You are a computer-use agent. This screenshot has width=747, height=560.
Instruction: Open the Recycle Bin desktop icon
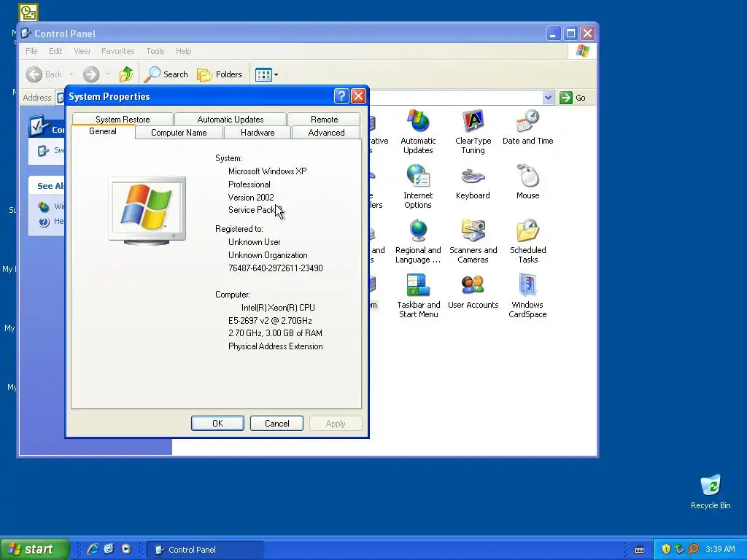click(x=711, y=492)
